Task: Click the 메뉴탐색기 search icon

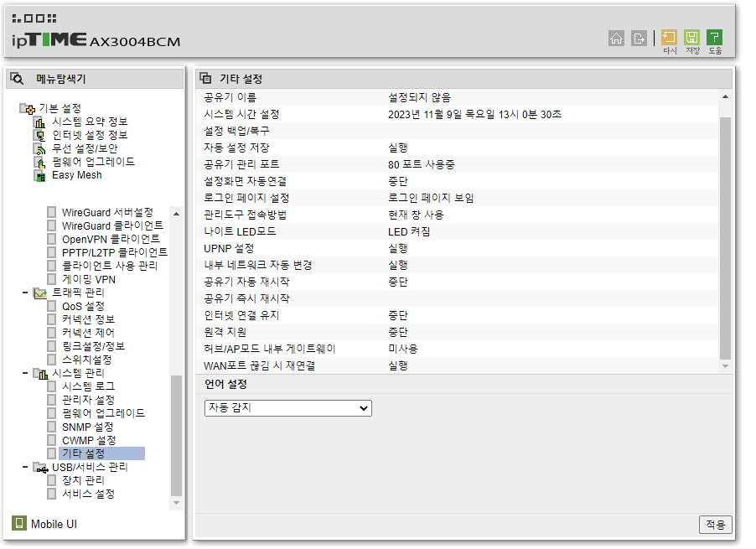Action: point(17,79)
